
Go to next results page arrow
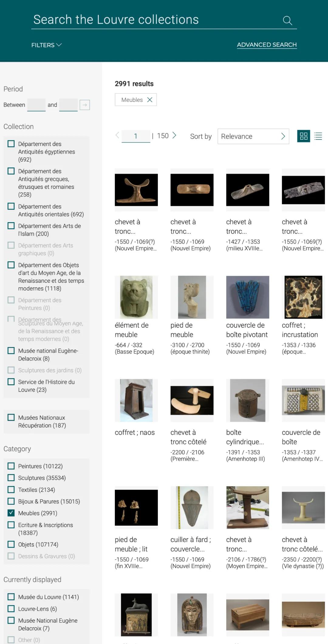pos(174,135)
